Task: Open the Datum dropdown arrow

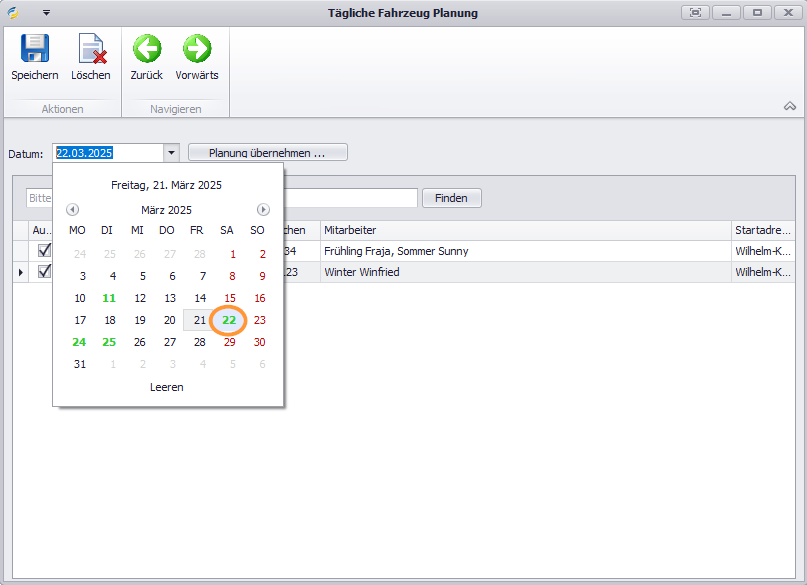Action: tap(172, 153)
